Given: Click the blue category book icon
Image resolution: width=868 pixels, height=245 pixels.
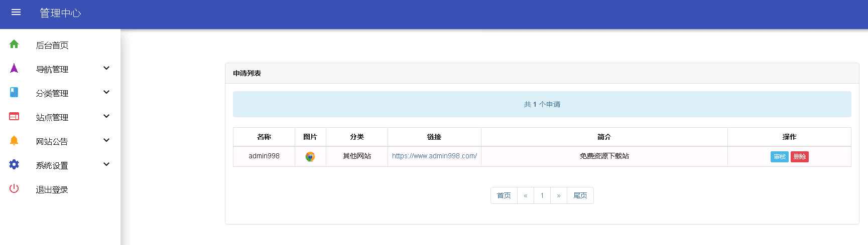Looking at the screenshot, I should 14,92.
